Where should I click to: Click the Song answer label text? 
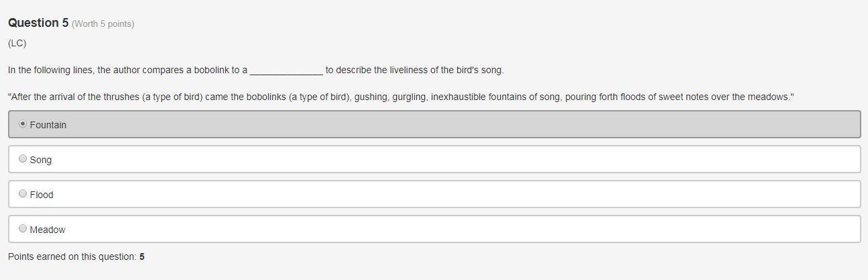click(x=41, y=160)
